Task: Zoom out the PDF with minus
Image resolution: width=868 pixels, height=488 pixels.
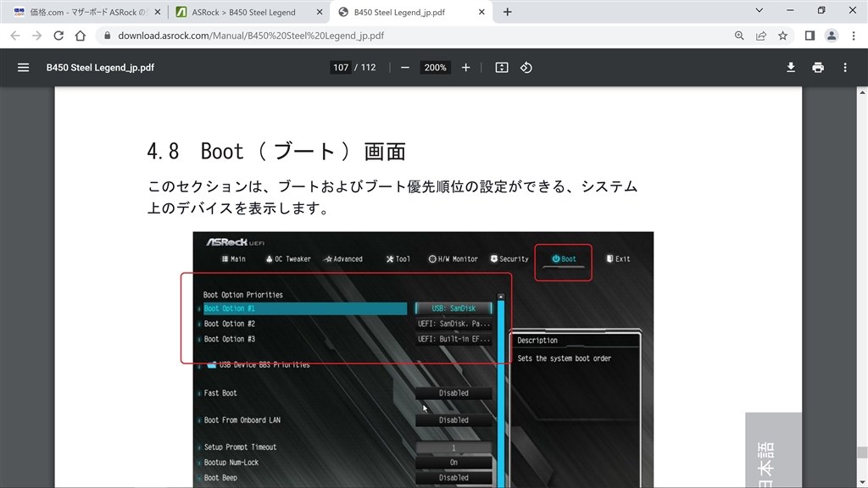Action: pos(404,68)
